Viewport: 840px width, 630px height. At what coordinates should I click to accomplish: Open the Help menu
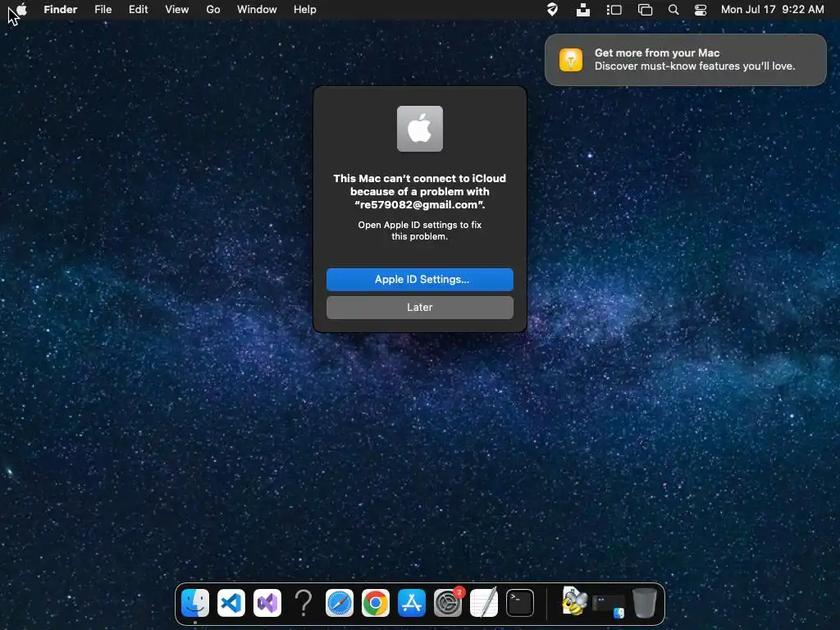pyautogui.click(x=305, y=10)
